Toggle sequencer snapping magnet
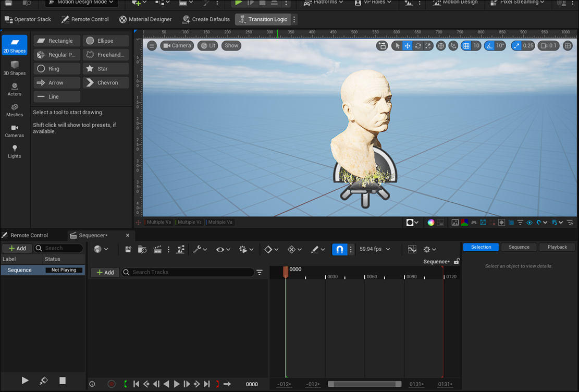Viewport: 579px width, 392px height. [339, 250]
